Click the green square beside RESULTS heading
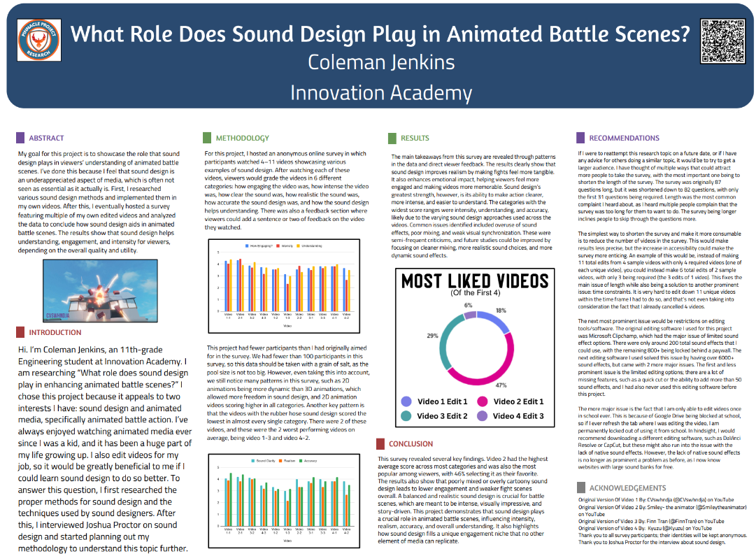The height and width of the screenshot is (556, 756). (x=392, y=138)
